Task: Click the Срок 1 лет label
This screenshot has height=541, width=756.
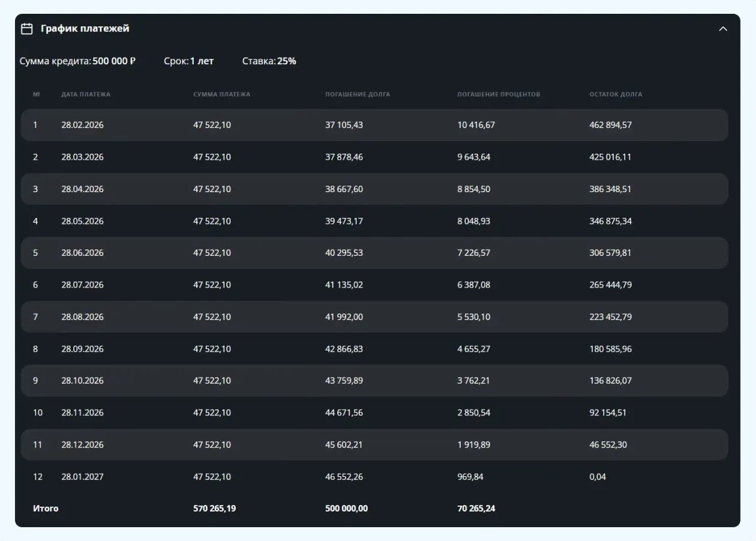Action: click(188, 61)
